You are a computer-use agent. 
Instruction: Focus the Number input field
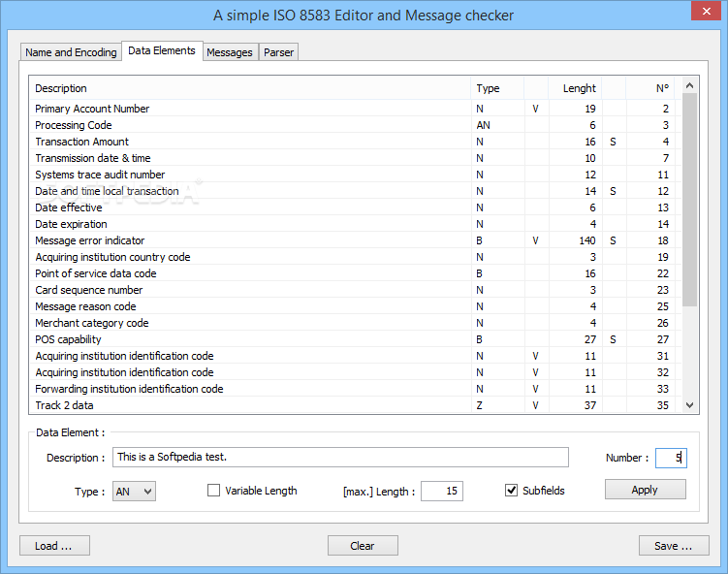tap(671, 458)
